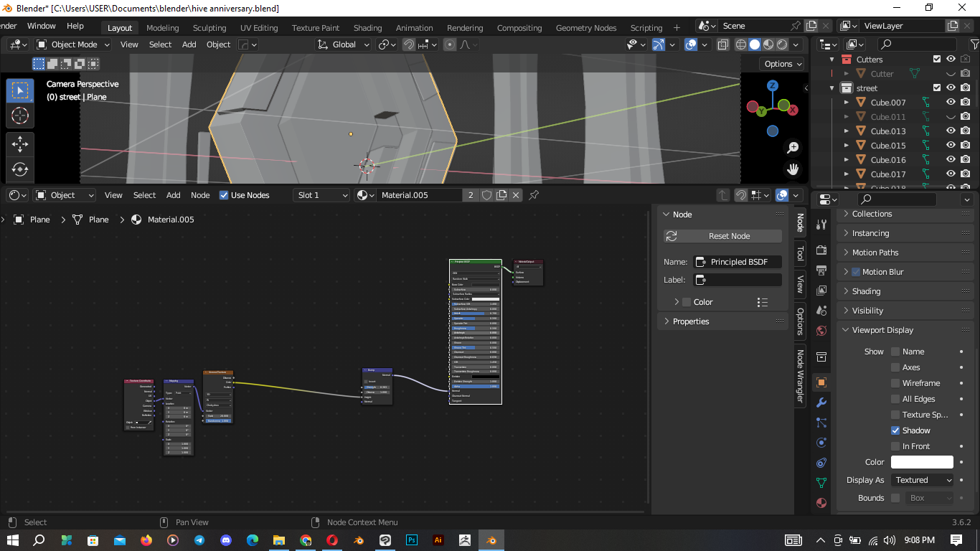Image resolution: width=980 pixels, height=551 pixels.
Task: Toggle Motion Blur checkbox
Action: tap(856, 272)
